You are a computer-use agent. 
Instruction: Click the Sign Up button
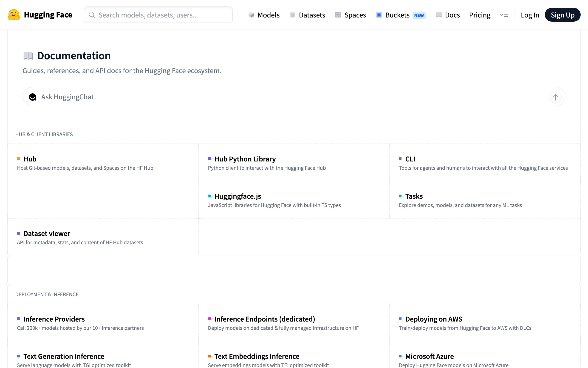tap(563, 15)
